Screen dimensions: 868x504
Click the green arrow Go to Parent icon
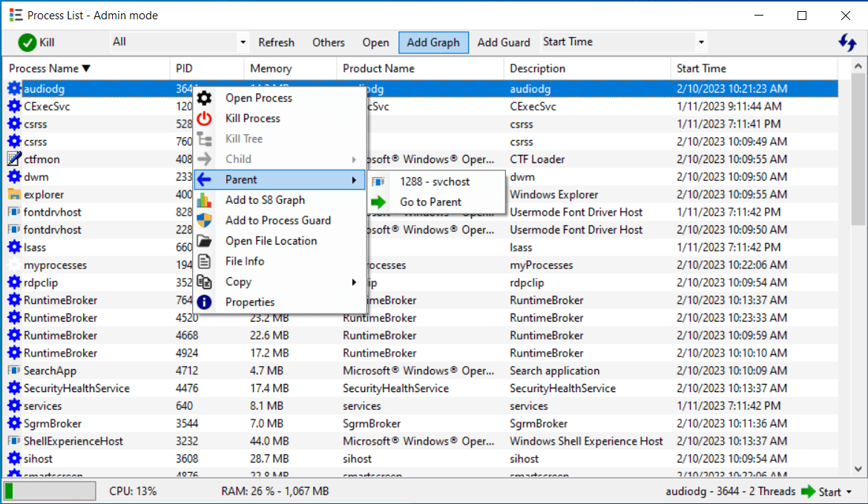click(x=378, y=202)
